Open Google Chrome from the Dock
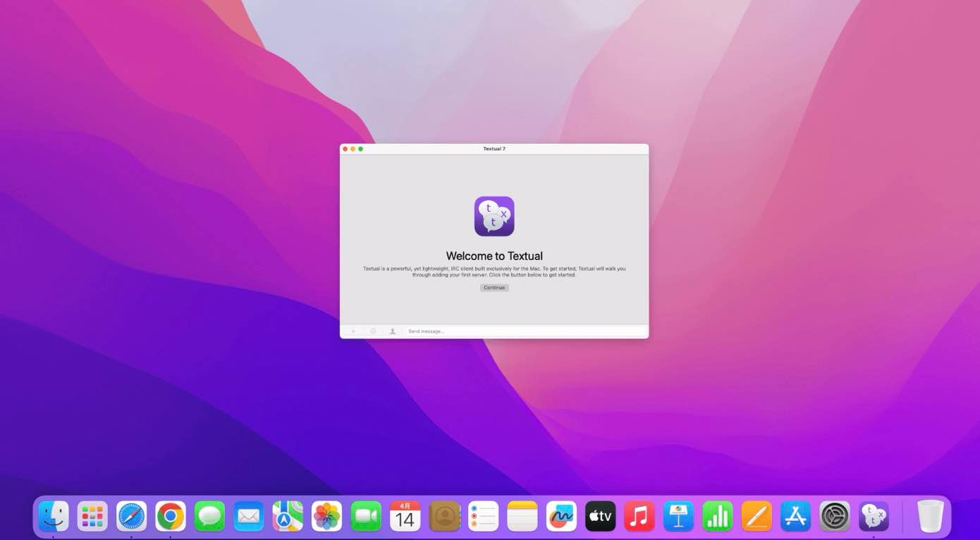 tap(171, 516)
